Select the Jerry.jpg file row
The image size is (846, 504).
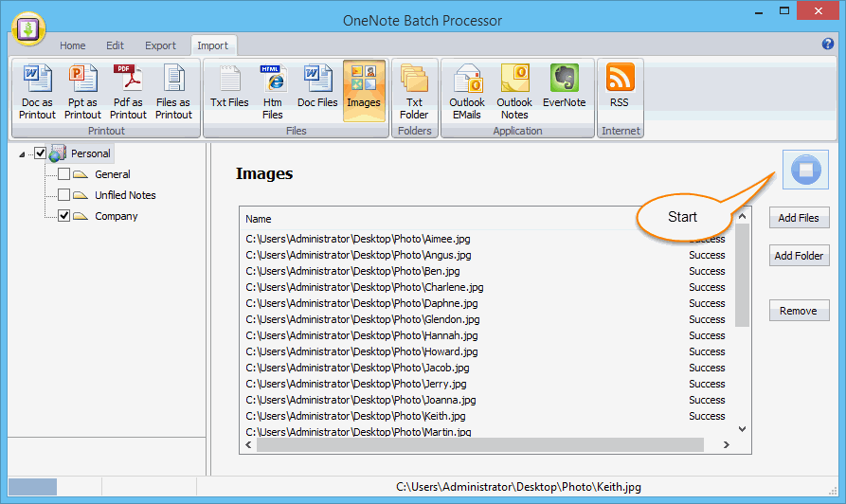(488, 385)
